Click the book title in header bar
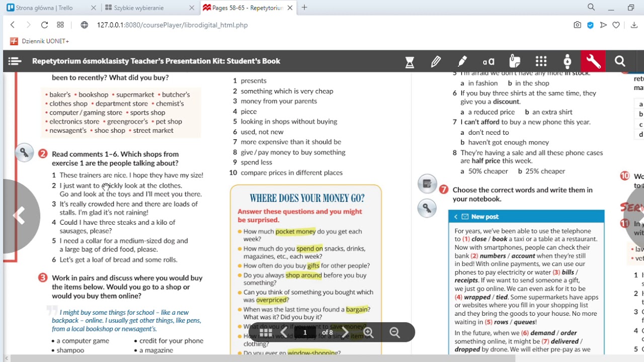The image size is (644, 362). click(156, 61)
